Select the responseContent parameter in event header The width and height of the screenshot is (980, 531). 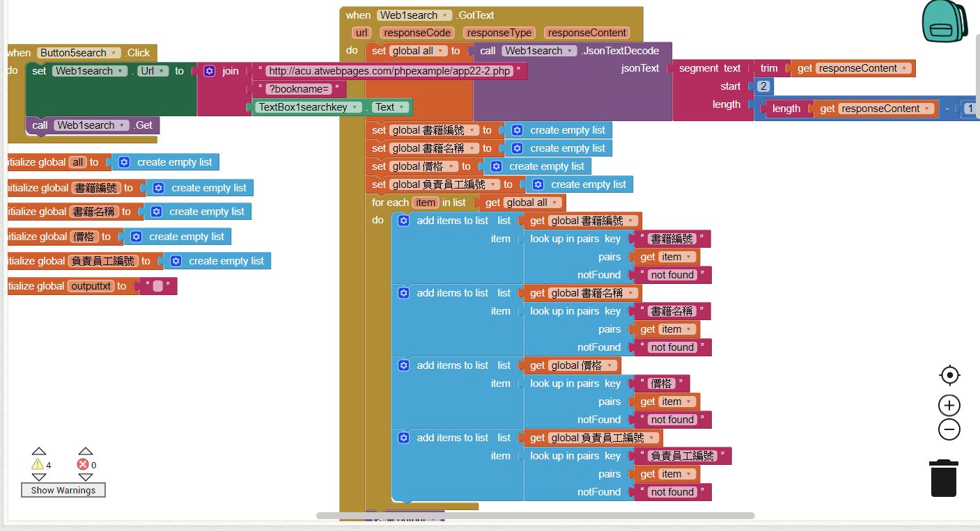(x=587, y=33)
